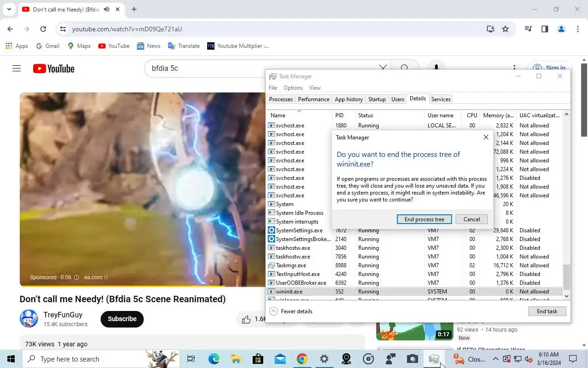Switch to Performance tab
This screenshot has height=368, width=588.
click(314, 99)
